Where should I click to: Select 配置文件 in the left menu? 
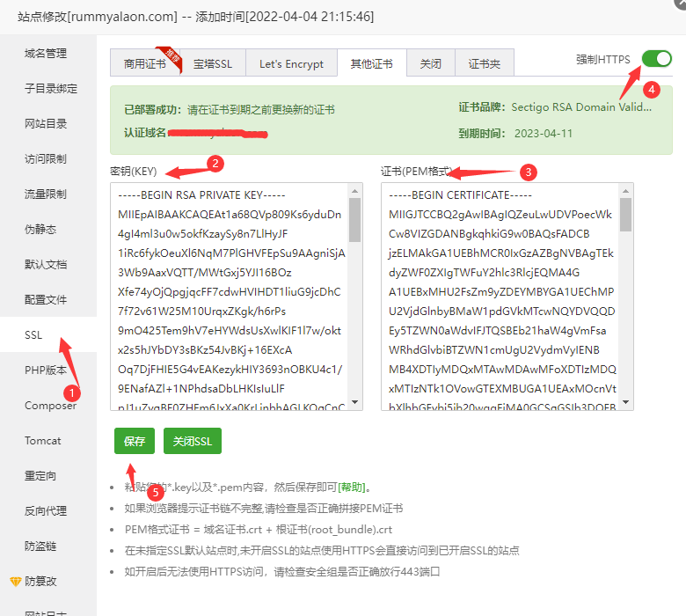pyautogui.click(x=46, y=300)
